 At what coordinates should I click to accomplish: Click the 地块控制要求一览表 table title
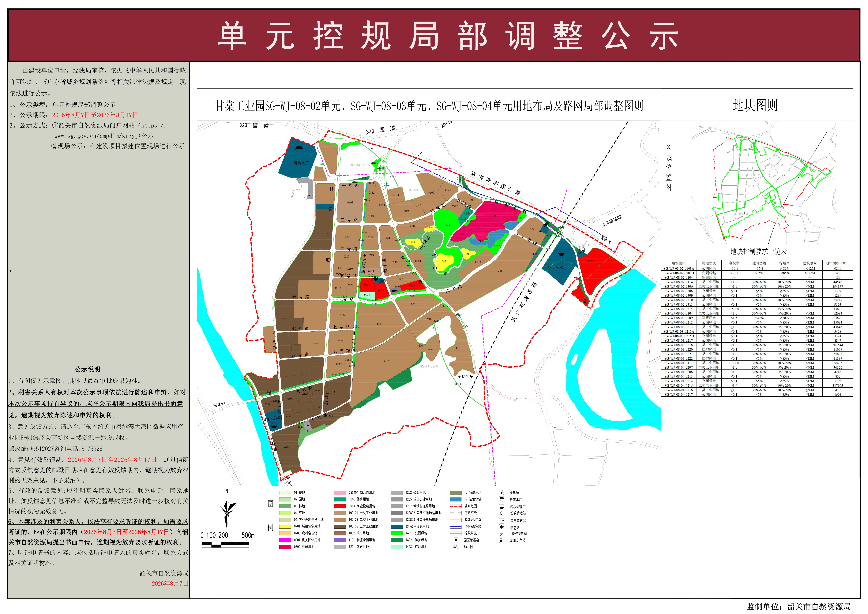pos(759,251)
